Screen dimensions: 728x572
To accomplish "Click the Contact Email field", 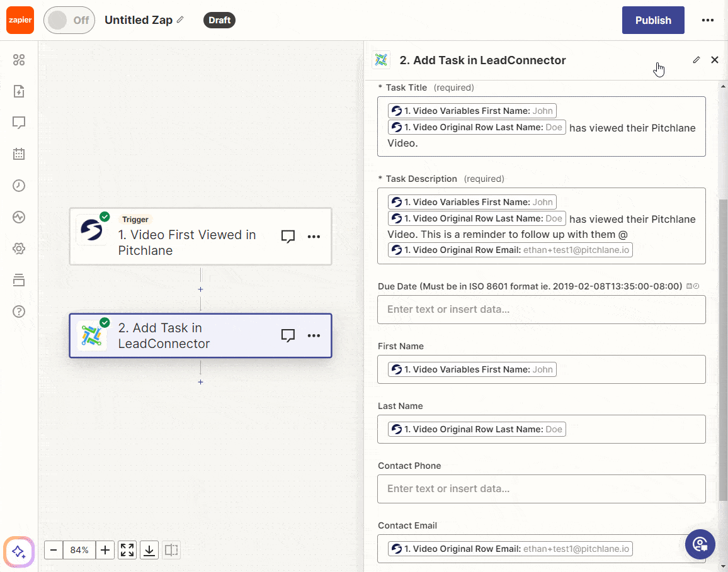I will [542, 549].
